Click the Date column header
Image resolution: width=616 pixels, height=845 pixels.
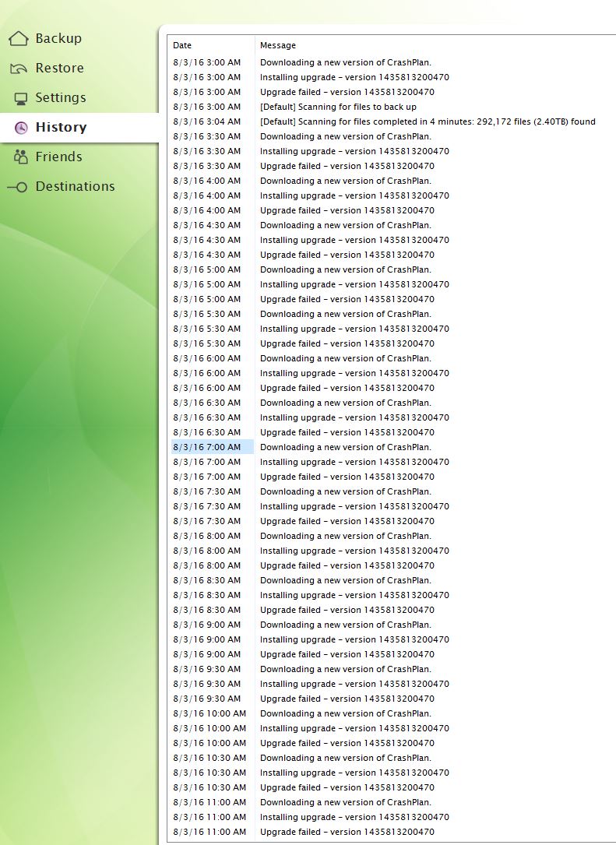tap(182, 45)
